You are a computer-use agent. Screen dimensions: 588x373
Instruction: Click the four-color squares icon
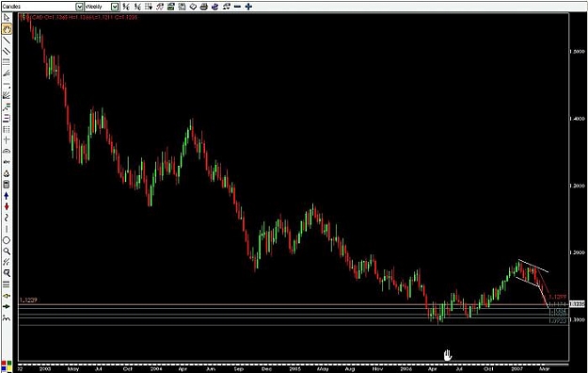7,365
